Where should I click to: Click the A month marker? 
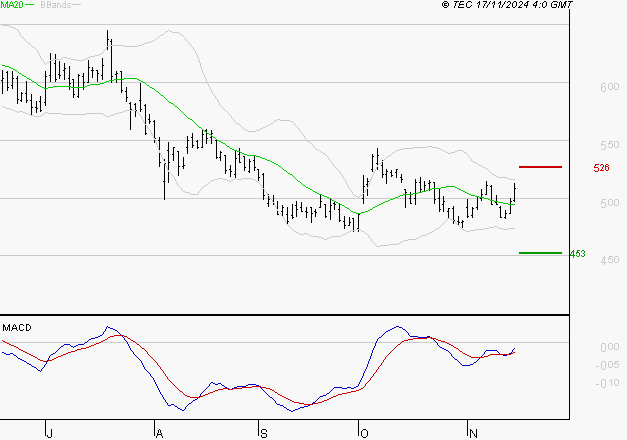click(159, 434)
